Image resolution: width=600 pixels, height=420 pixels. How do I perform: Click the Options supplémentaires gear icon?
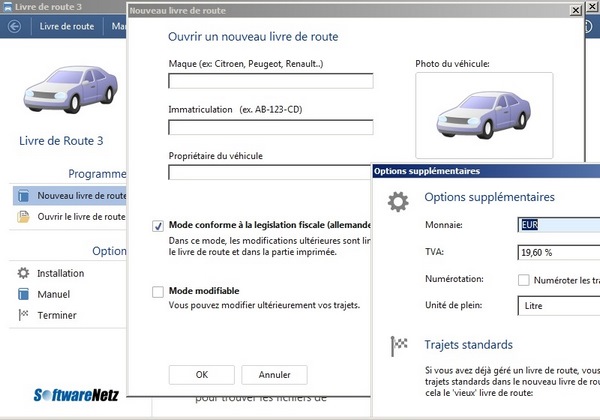click(398, 202)
